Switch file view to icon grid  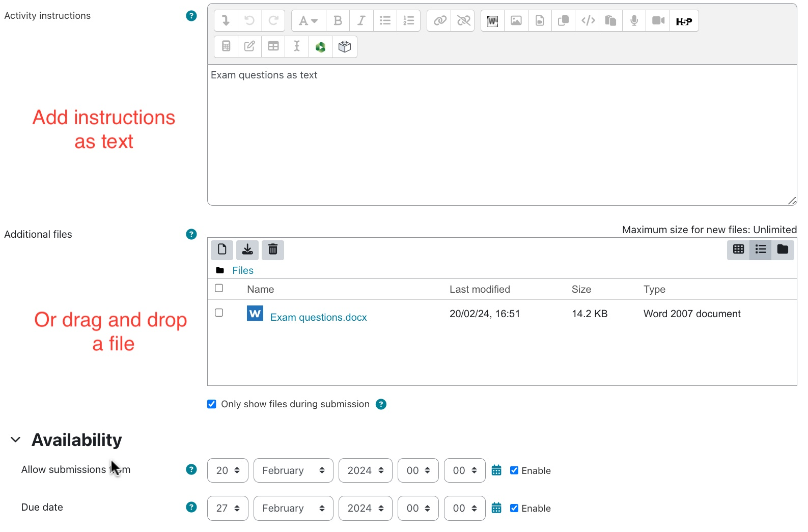click(738, 249)
